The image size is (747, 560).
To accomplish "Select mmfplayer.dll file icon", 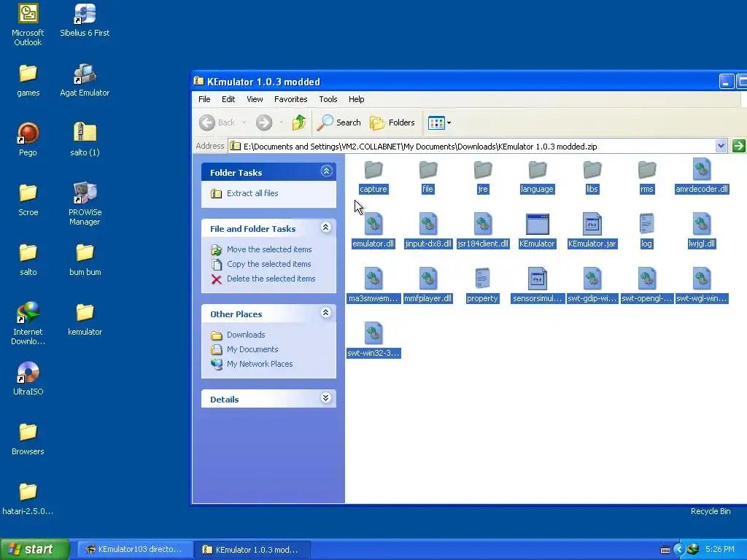I will tap(427, 279).
